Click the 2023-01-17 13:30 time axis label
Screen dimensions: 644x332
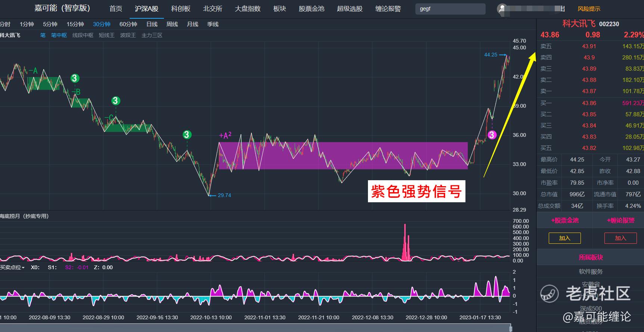coord(480,317)
